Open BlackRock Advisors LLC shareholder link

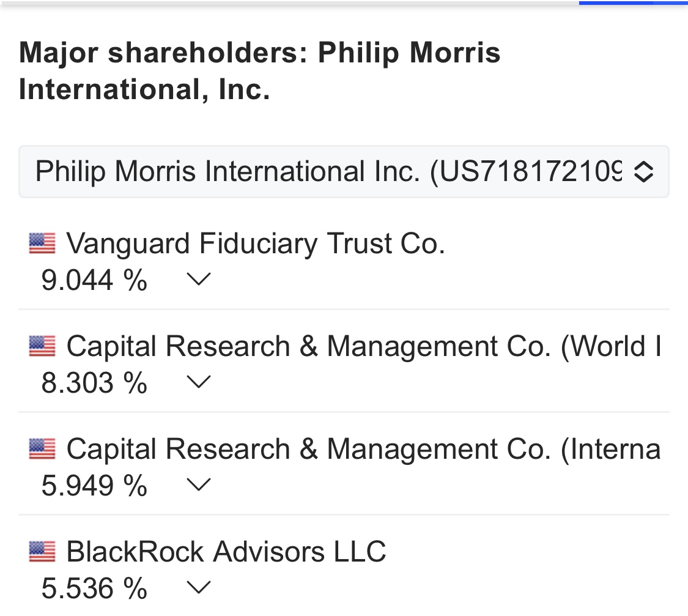click(226, 552)
